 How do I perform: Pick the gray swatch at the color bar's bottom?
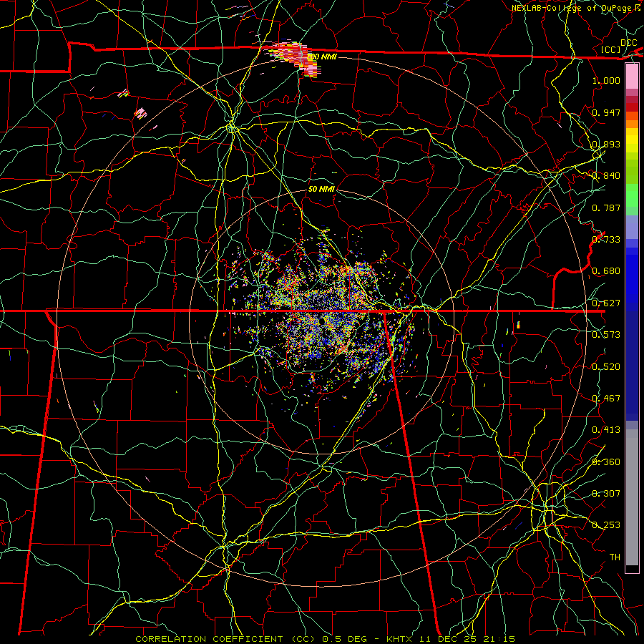pyautogui.click(x=632, y=501)
